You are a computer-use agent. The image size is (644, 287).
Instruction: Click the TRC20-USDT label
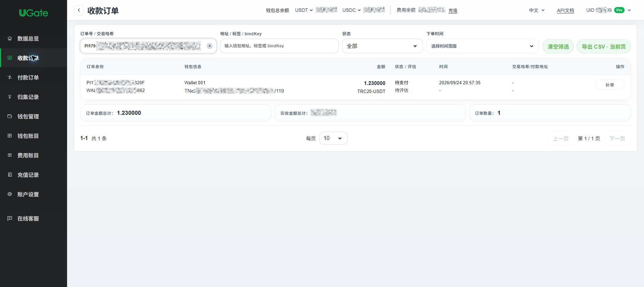pyautogui.click(x=371, y=91)
